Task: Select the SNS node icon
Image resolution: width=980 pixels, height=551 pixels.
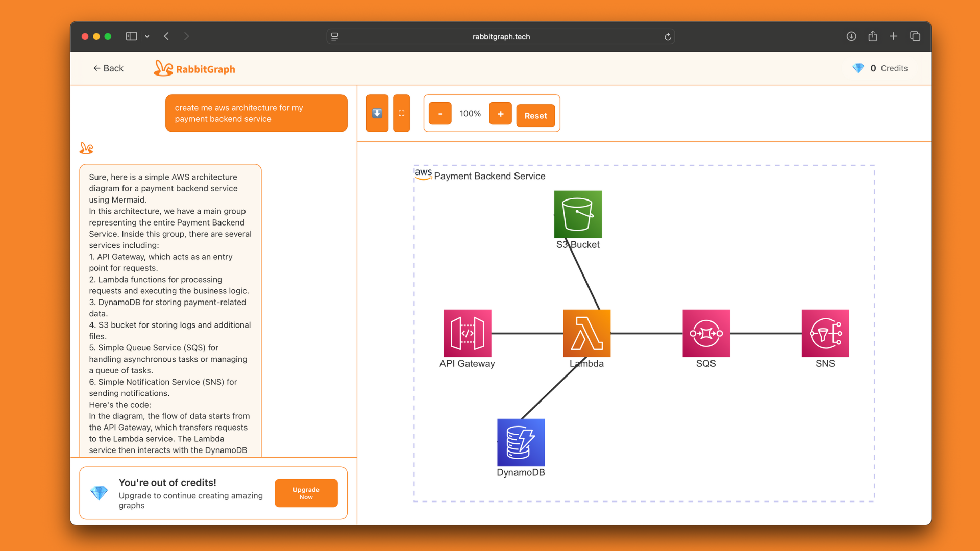Action: coord(825,333)
